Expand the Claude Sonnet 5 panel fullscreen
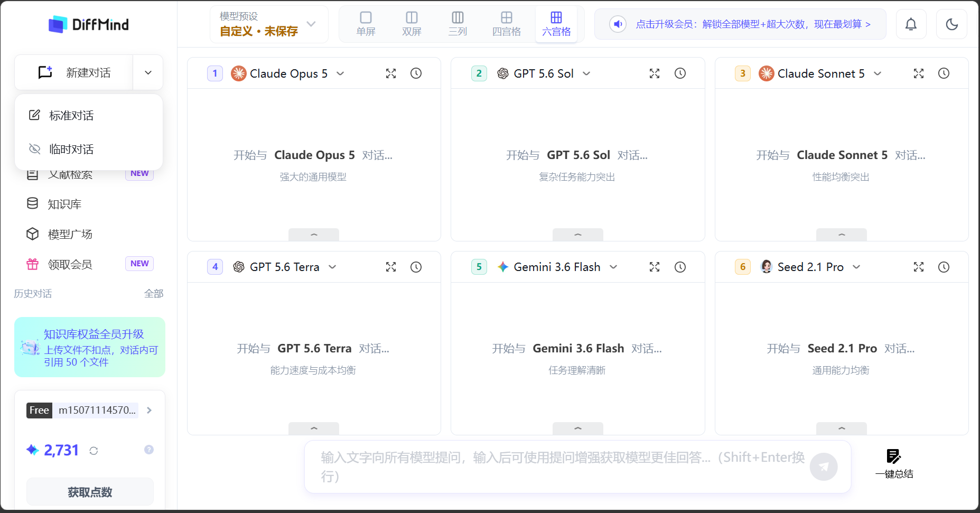 [919, 73]
